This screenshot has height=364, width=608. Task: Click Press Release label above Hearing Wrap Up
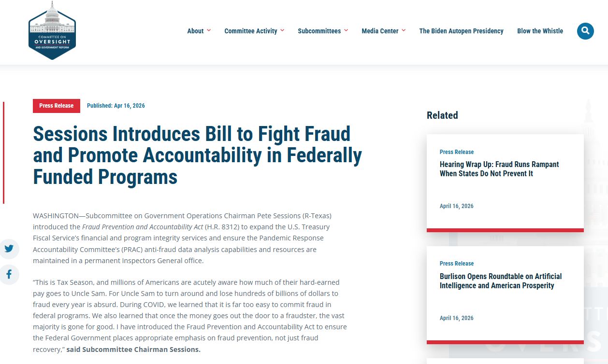[456, 152]
